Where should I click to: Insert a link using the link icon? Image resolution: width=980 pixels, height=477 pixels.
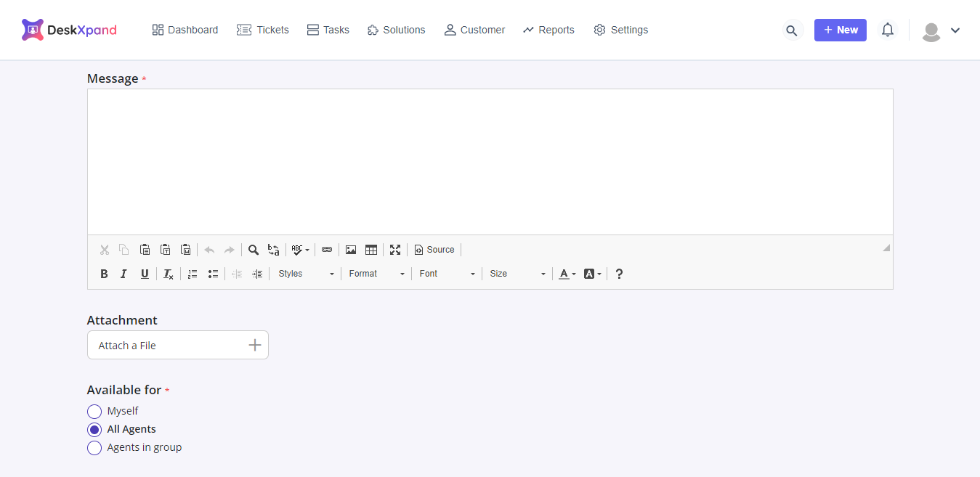click(x=327, y=250)
